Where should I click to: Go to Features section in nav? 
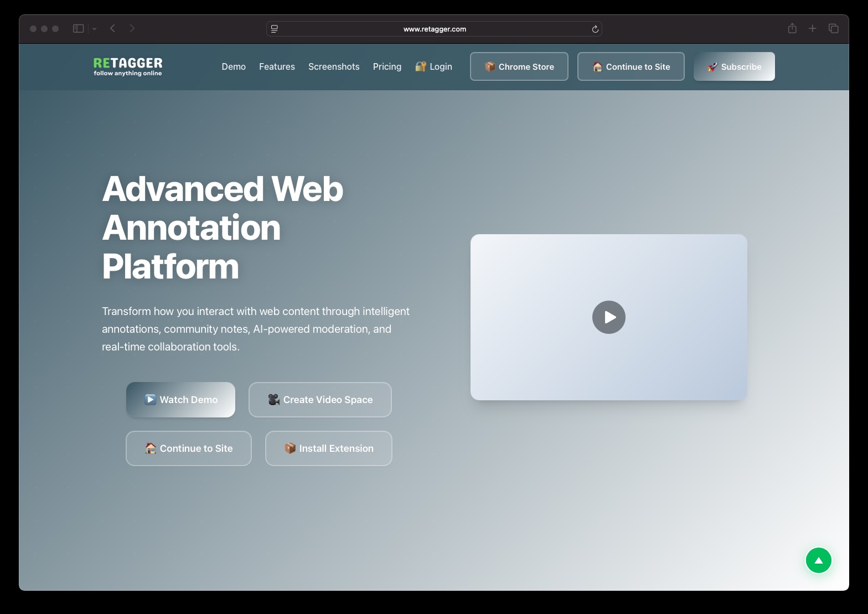pos(277,66)
